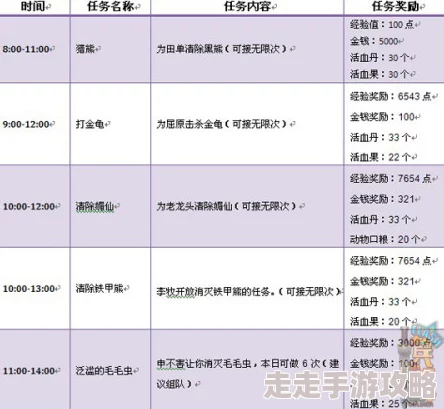Click the 经验值:100 点 reward line
The height and width of the screenshot is (409, 444).
point(382,24)
